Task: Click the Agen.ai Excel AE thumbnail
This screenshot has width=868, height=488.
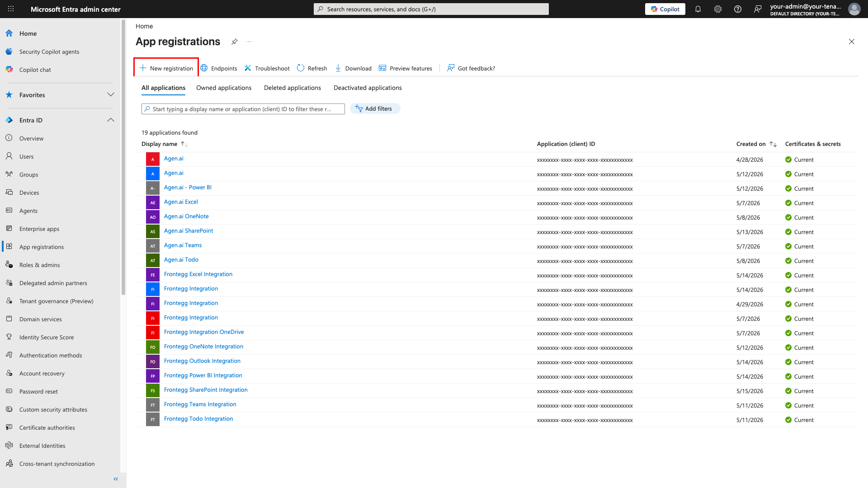Action: pyautogui.click(x=153, y=202)
